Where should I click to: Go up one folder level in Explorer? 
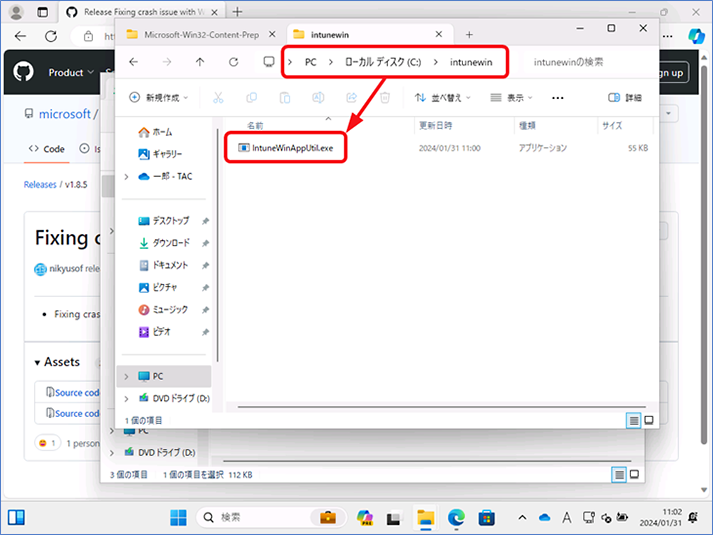200,62
